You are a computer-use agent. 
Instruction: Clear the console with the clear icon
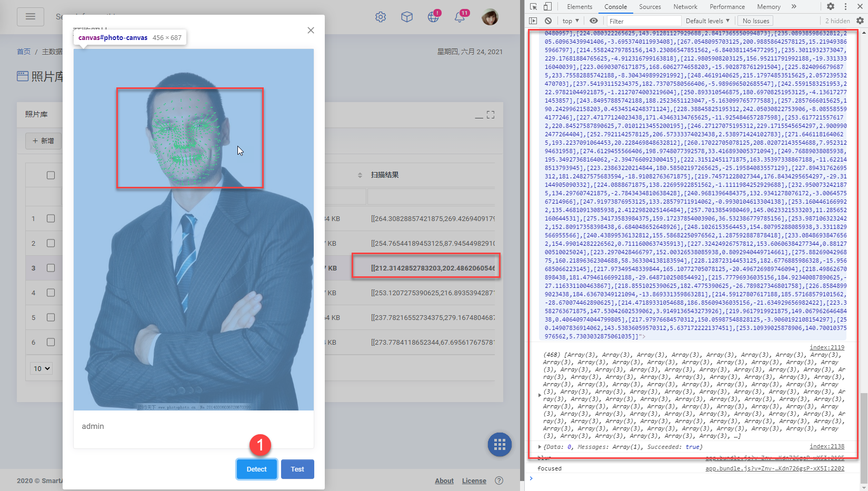tap(548, 21)
